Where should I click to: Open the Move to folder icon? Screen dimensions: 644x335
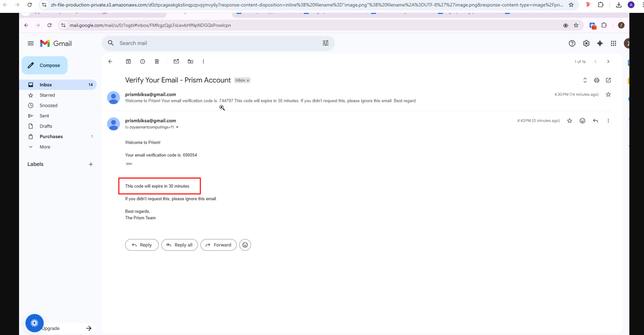click(x=191, y=62)
